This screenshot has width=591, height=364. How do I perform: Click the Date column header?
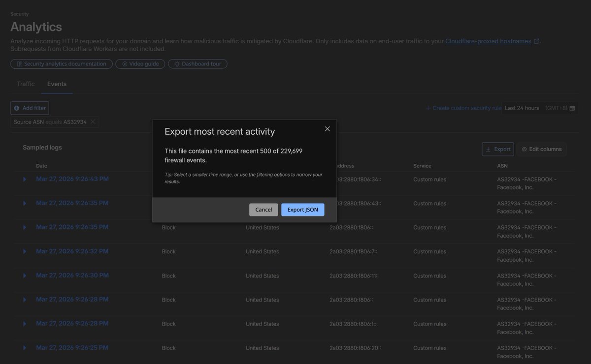click(41, 166)
